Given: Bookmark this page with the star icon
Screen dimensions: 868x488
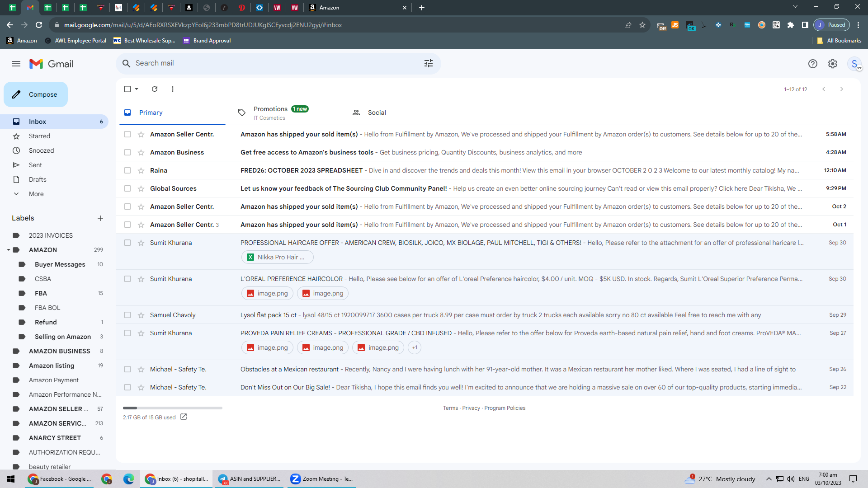Looking at the screenshot, I should coord(642,25).
